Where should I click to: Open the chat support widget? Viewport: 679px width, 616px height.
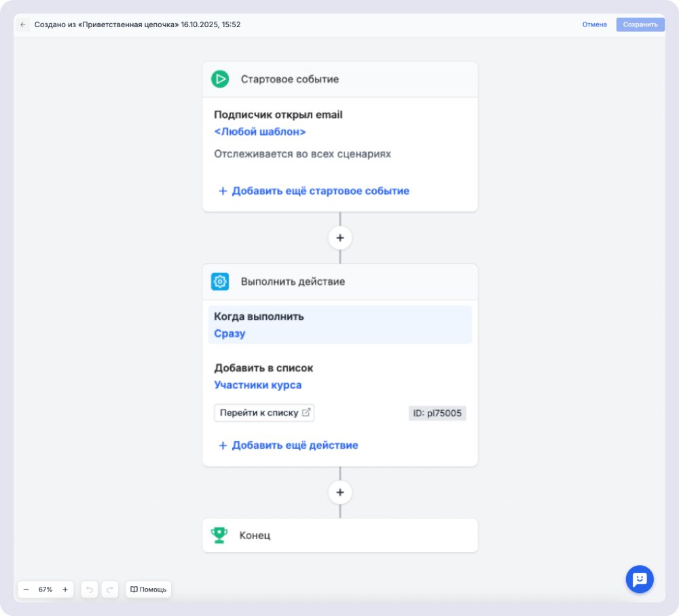pos(639,579)
